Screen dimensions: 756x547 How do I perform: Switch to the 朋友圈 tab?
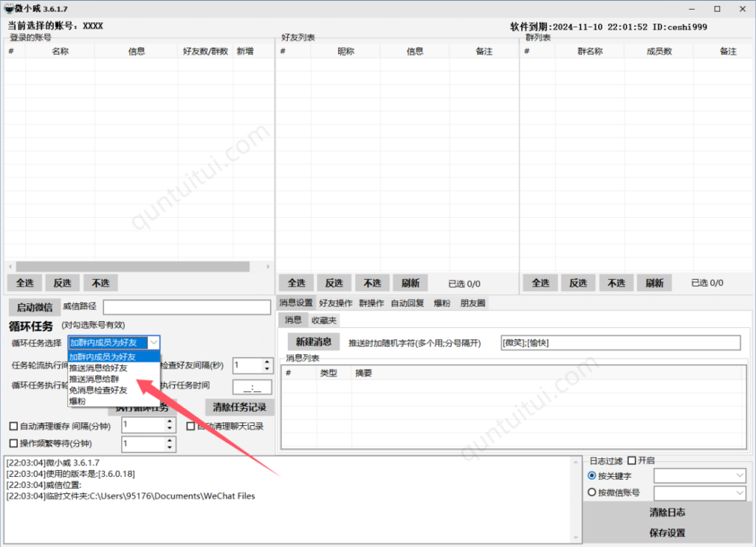pos(472,302)
